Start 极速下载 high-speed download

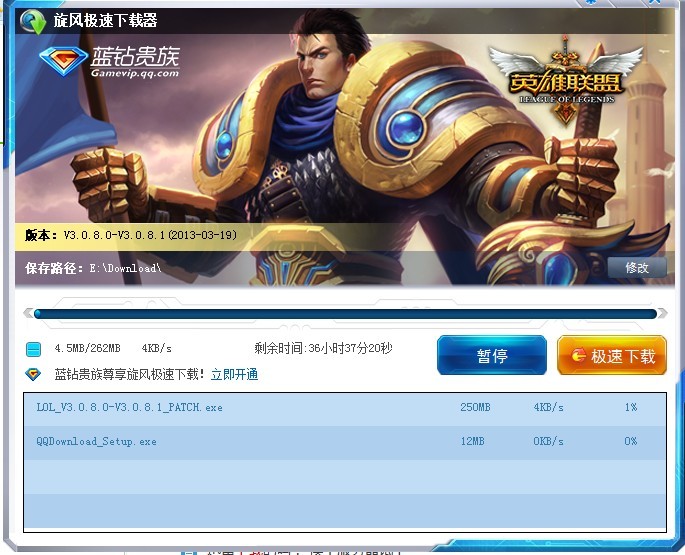click(612, 355)
